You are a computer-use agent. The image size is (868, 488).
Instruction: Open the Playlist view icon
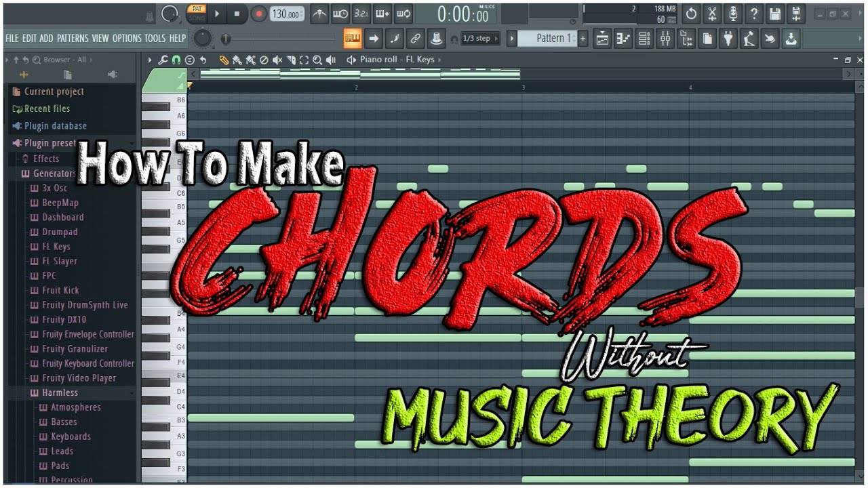602,39
